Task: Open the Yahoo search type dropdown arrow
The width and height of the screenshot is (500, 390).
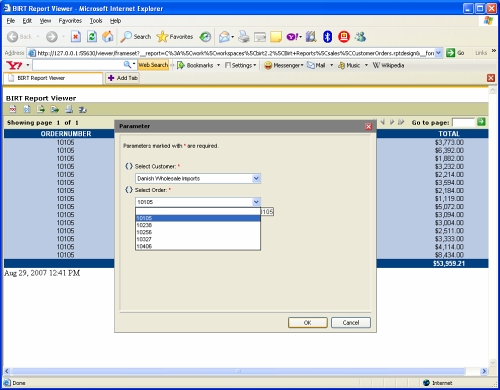Action: (134, 63)
